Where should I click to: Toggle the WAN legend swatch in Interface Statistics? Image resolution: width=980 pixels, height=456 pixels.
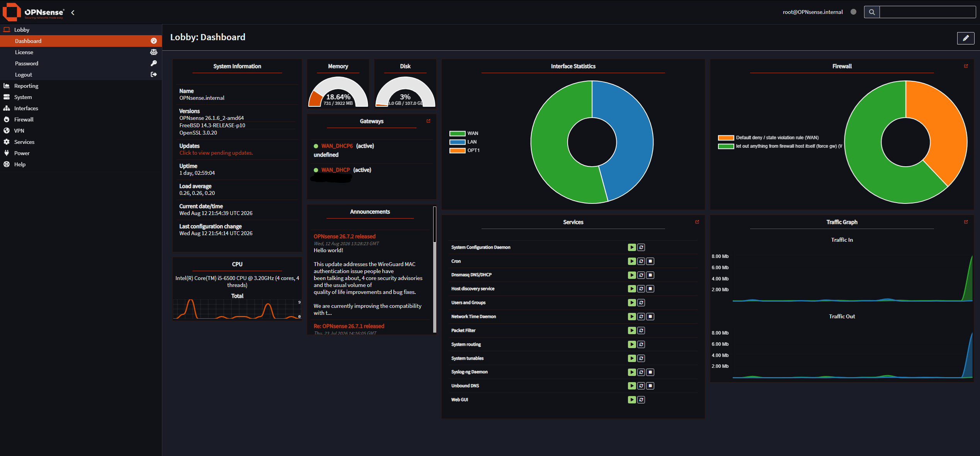pos(457,133)
